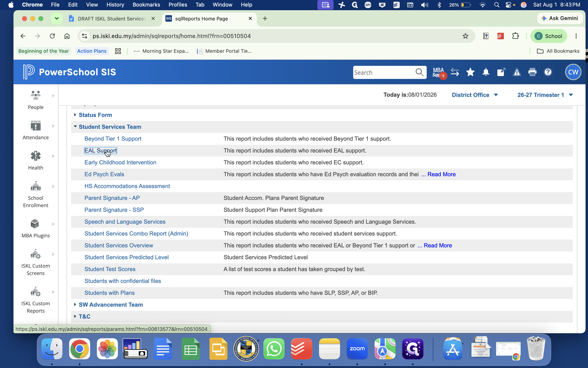Image resolution: width=588 pixels, height=368 pixels.
Task: Bookmark this page with the star icon
Action: pyautogui.click(x=465, y=36)
